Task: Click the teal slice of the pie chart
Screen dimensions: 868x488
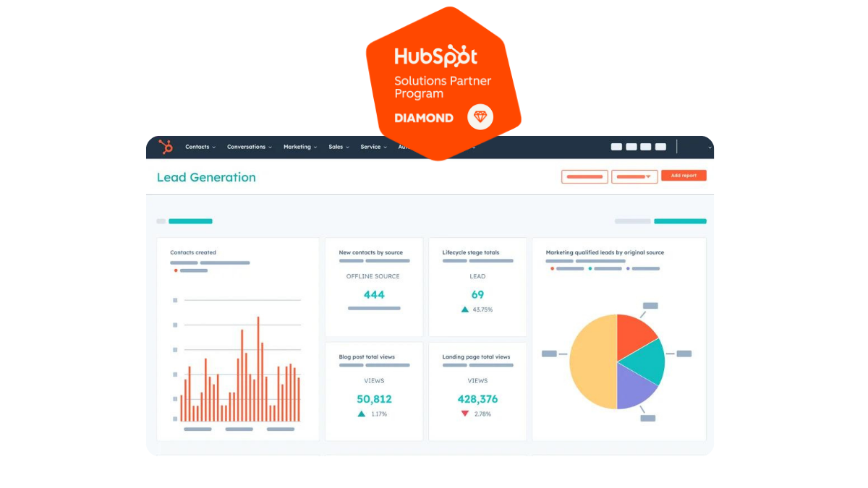Action: click(x=645, y=362)
